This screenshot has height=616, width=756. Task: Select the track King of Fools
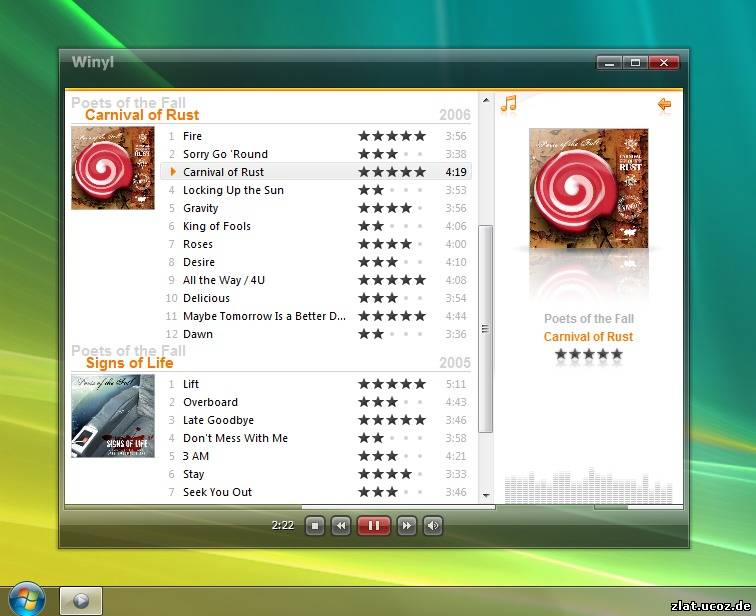pos(316,226)
